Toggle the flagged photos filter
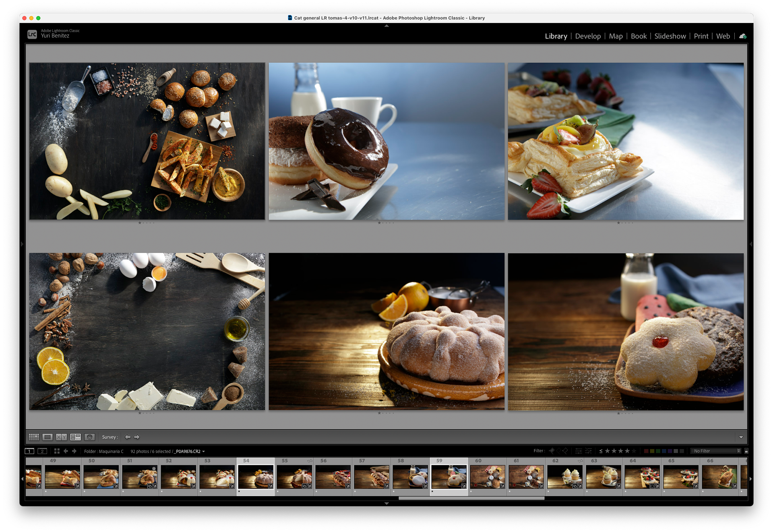773x532 pixels. pyautogui.click(x=552, y=451)
